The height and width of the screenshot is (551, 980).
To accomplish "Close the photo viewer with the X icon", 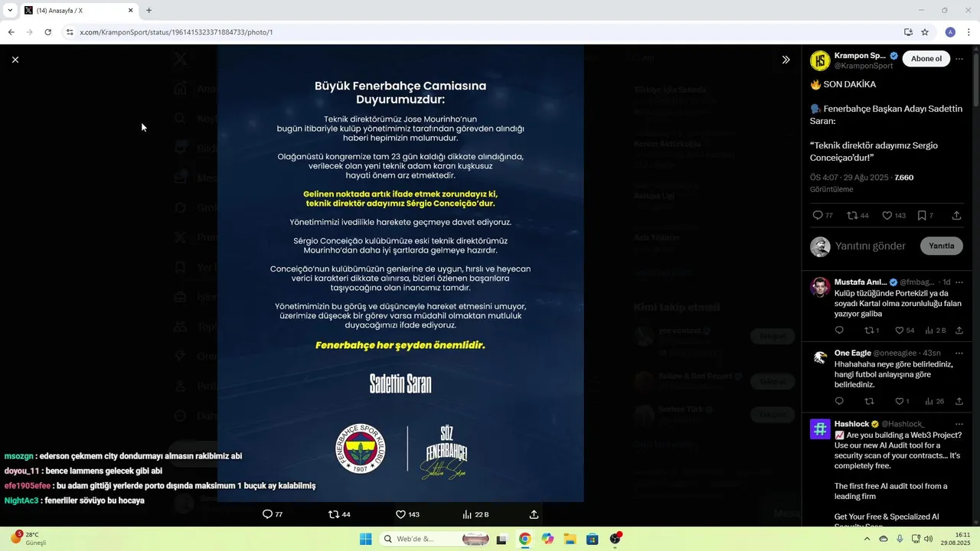I will click(15, 60).
